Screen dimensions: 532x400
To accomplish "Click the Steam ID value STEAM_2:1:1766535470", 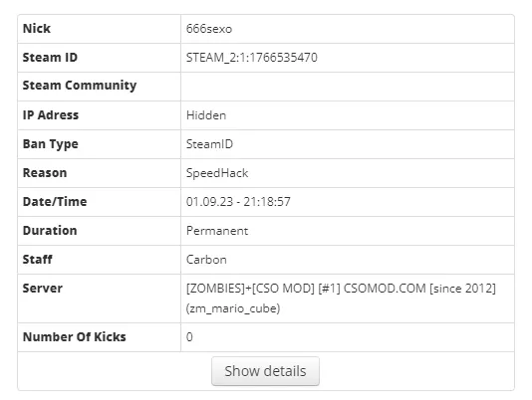I will (x=252, y=58).
